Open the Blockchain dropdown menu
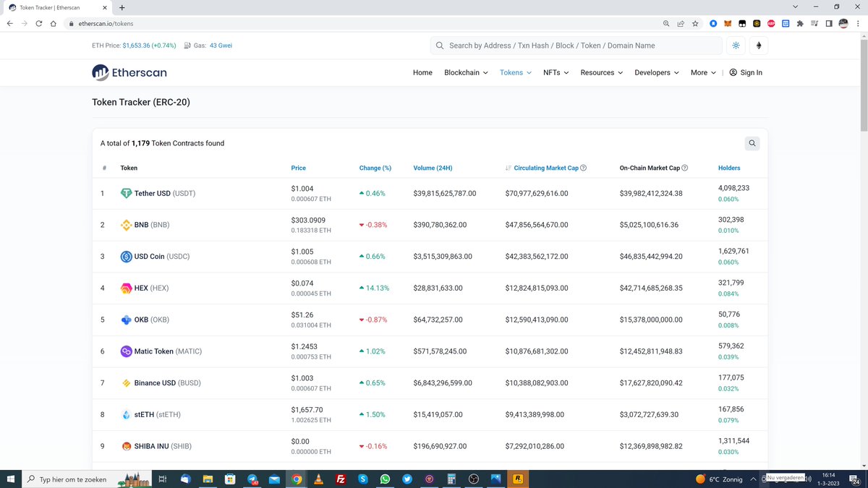 point(466,72)
